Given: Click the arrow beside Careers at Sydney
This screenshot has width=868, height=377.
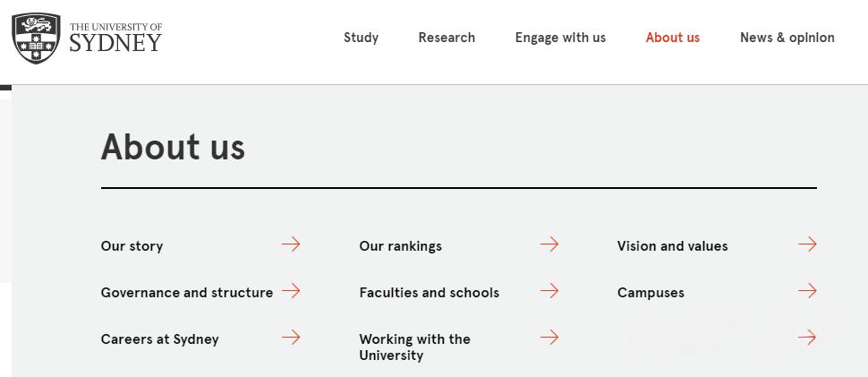Looking at the screenshot, I should coord(291,338).
